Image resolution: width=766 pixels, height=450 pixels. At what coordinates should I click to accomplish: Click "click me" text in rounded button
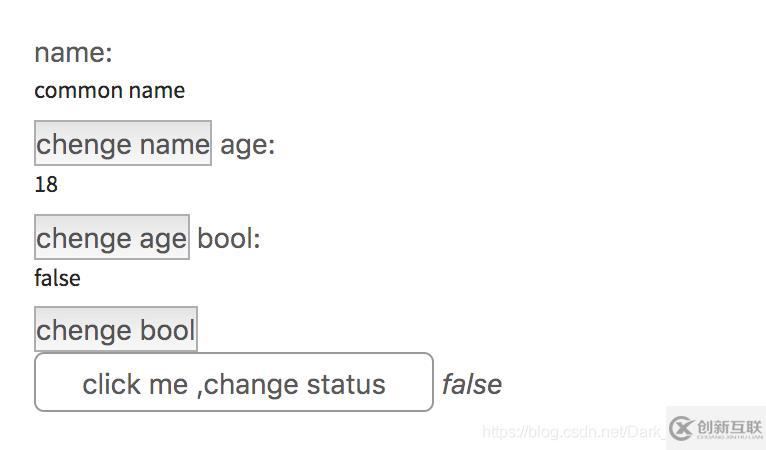click(x=135, y=384)
